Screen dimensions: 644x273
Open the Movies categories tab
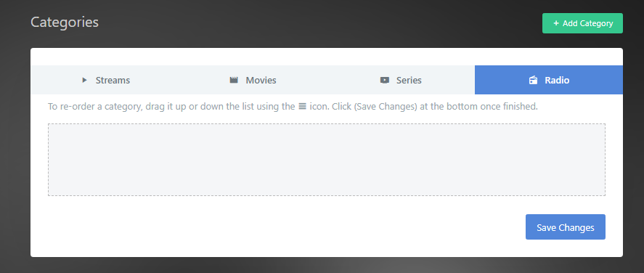point(253,80)
